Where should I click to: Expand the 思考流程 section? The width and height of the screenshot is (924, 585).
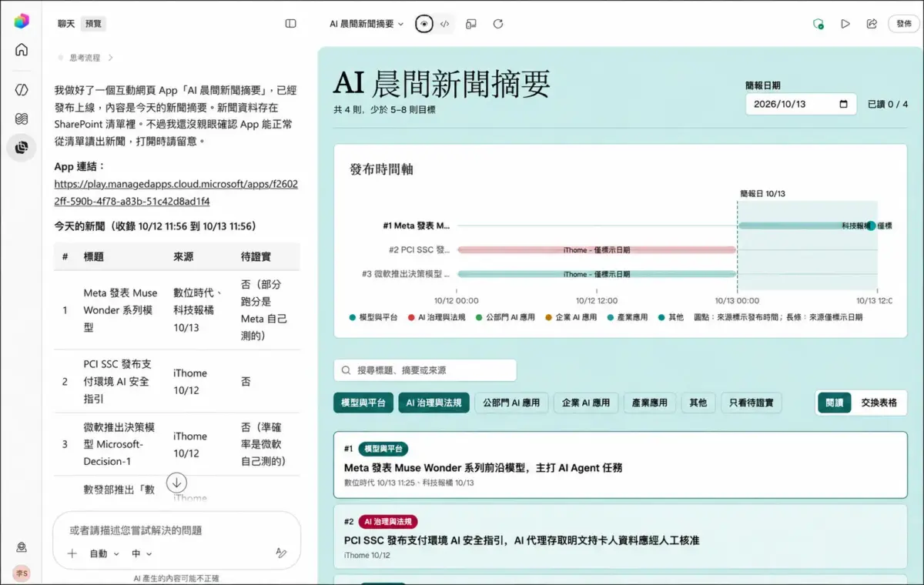(x=85, y=58)
